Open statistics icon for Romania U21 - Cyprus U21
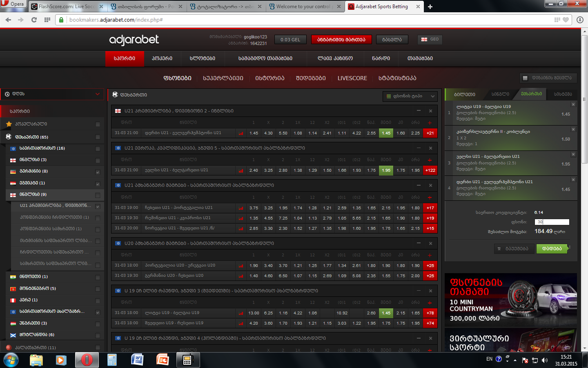This screenshot has height=368, width=588. [241, 218]
